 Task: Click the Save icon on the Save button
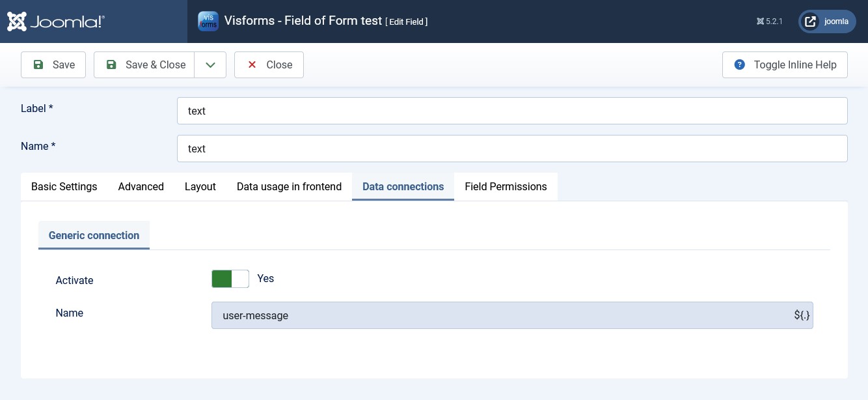(x=39, y=64)
